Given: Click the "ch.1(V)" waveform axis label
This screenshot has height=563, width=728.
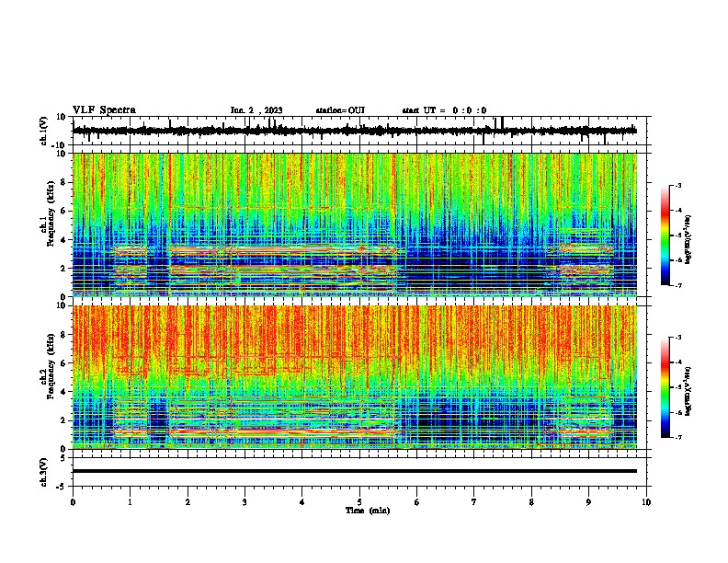Looking at the screenshot, I should point(44,131).
